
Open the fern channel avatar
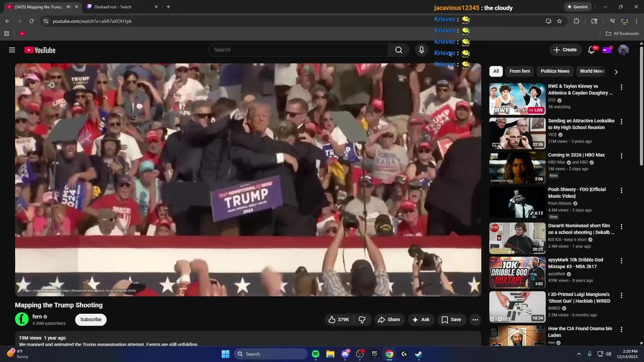coord(22,319)
